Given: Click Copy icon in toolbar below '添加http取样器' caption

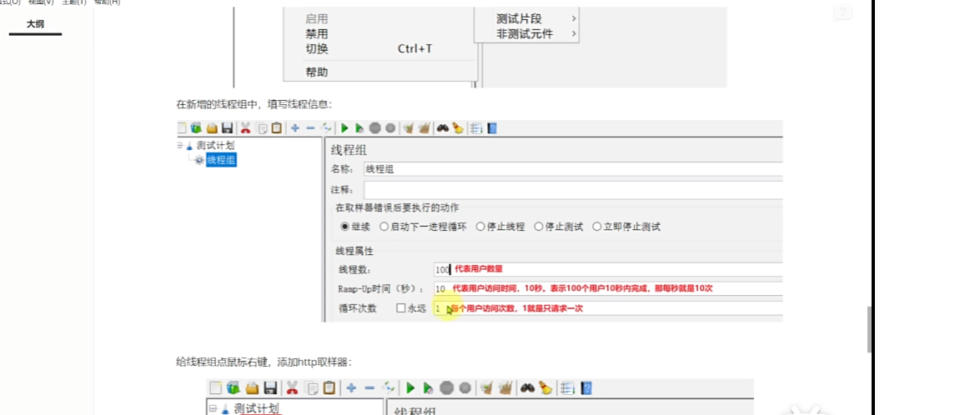Looking at the screenshot, I should pos(311,388).
